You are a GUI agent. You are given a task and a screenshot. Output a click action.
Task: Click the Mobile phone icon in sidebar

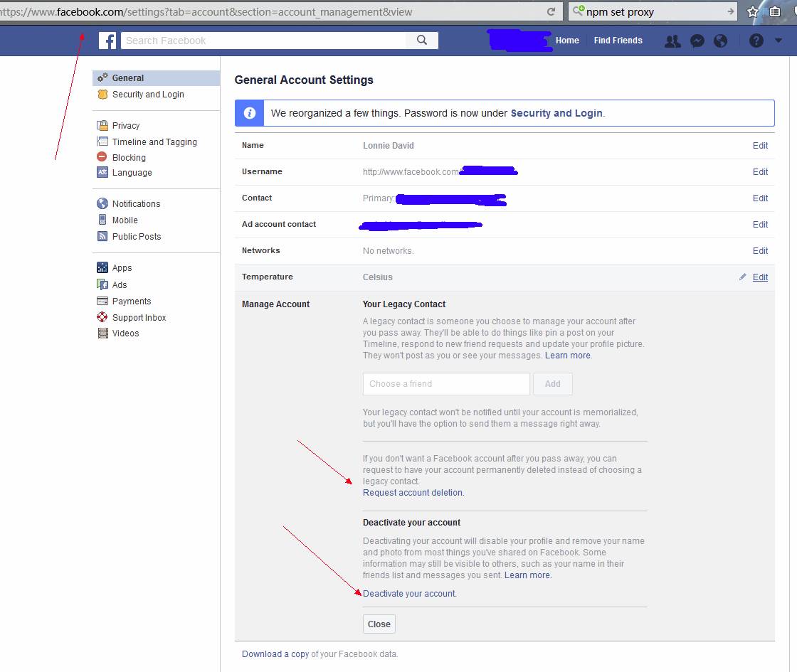pyautogui.click(x=102, y=220)
